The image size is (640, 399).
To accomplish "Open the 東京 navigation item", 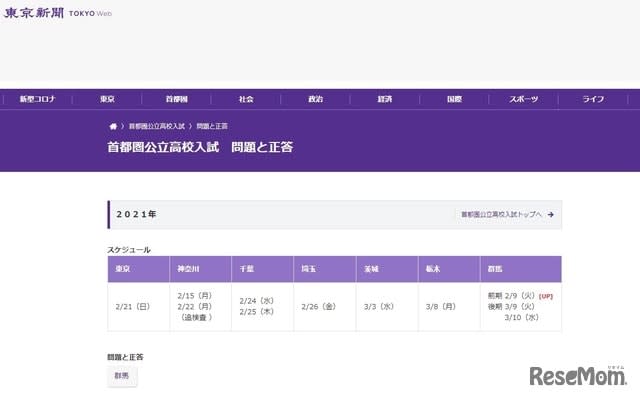I will [x=107, y=99].
